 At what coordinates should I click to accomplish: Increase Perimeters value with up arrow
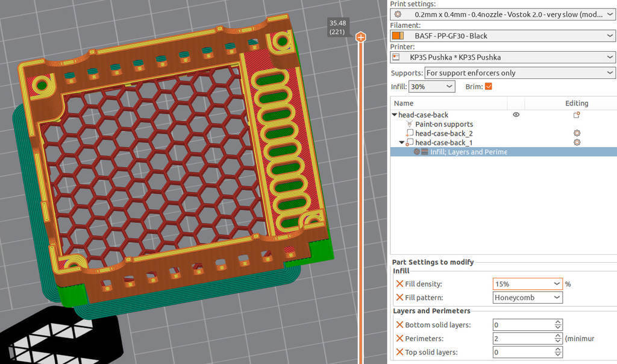click(557, 336)
